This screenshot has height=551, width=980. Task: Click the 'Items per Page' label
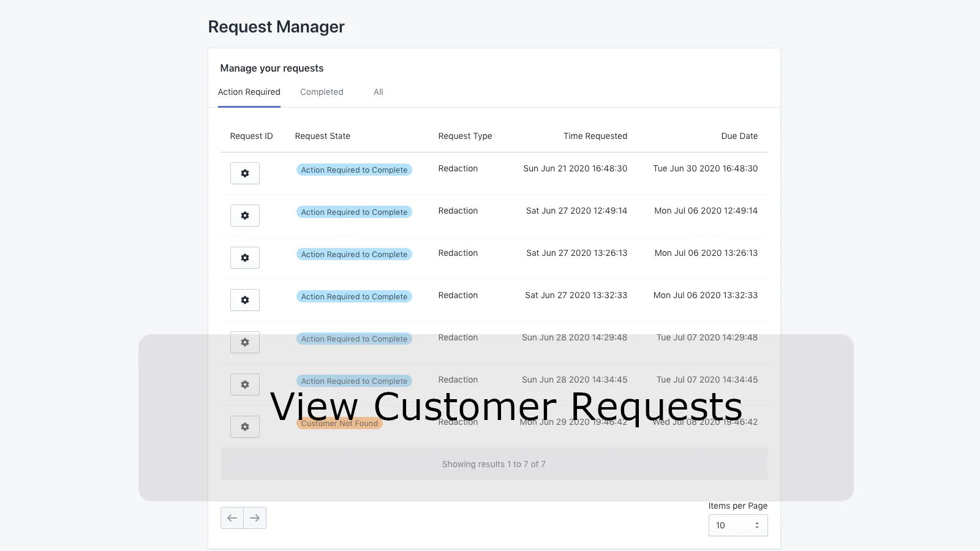pyautogui.click(x=738, y=506)
